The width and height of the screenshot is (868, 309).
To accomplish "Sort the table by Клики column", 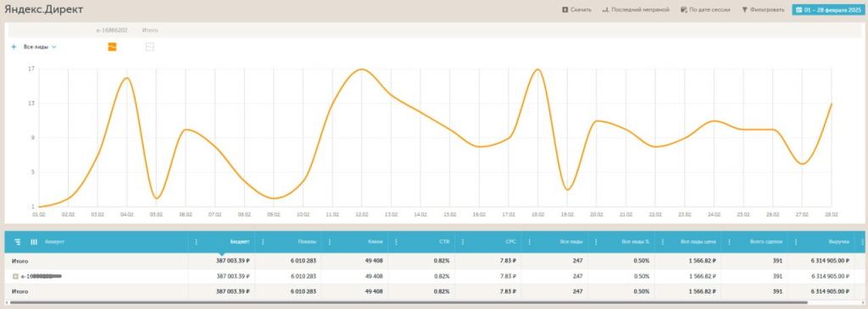I will [x=375, y=242].
